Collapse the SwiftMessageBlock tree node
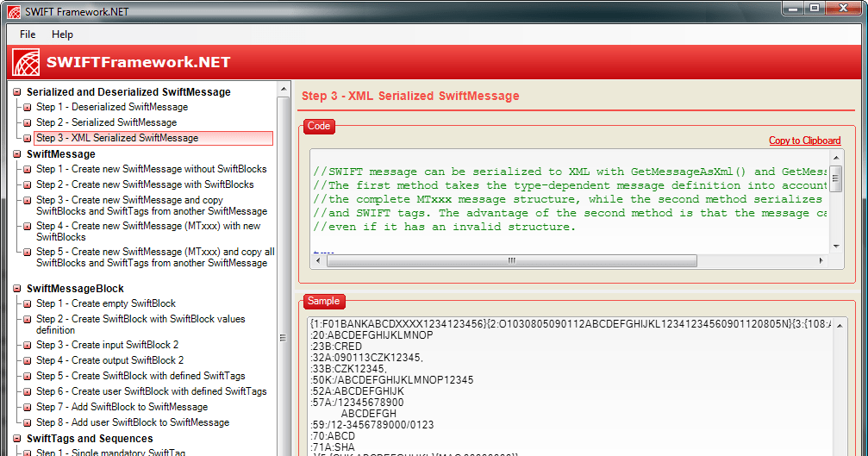Image resolution: width=868 pixels, height=456 pixels. pos(17,288)
